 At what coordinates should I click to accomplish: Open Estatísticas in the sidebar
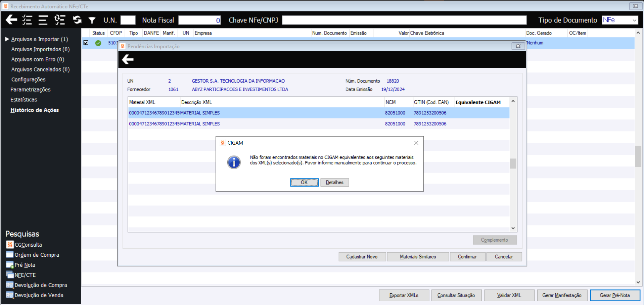coord(24,100)
